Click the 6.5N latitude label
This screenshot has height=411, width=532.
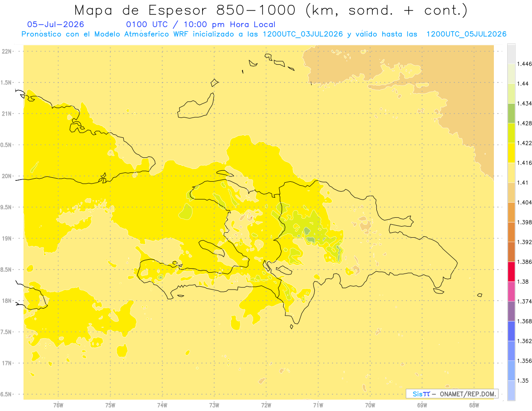point(7,394)
